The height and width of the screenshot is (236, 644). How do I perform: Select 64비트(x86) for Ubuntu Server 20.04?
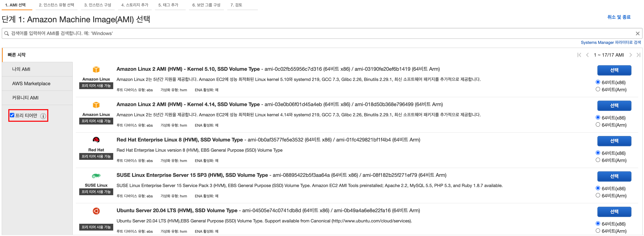598,223
